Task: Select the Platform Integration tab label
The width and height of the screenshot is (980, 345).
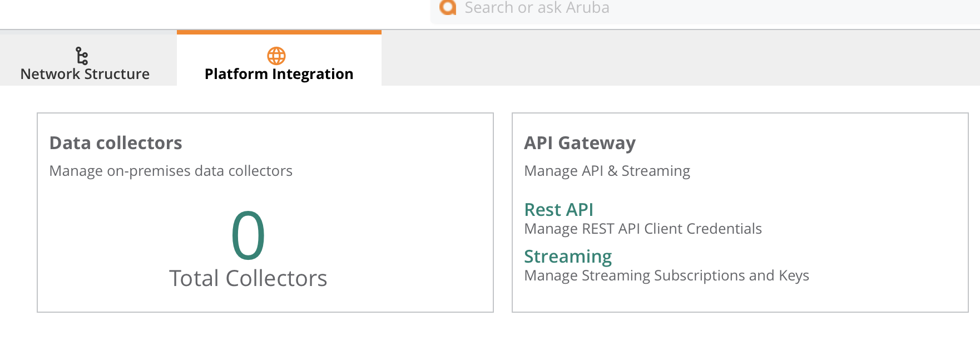Action: tap(279, 74)
